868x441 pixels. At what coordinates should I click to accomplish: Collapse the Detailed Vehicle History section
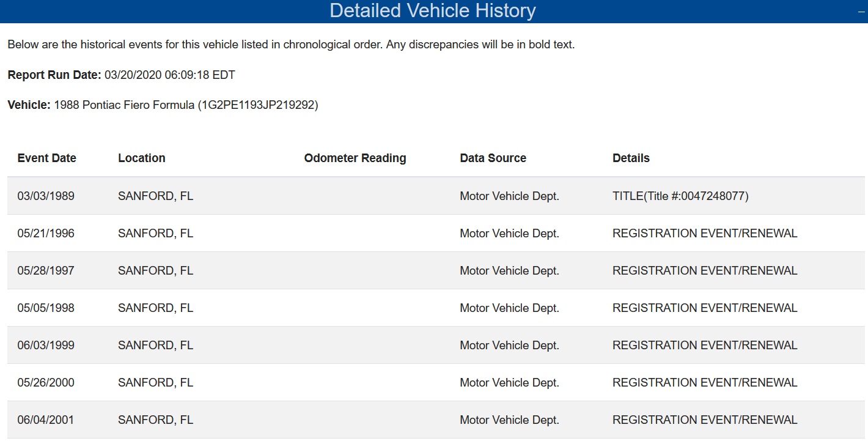(x=861, y=11)
